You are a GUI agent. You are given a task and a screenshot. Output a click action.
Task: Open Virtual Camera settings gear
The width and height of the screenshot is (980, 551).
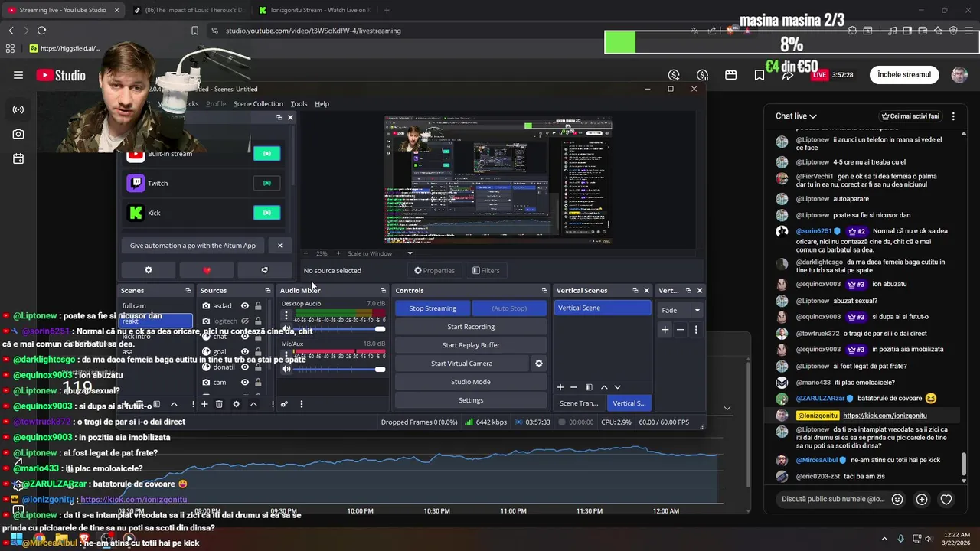[539, 364]
